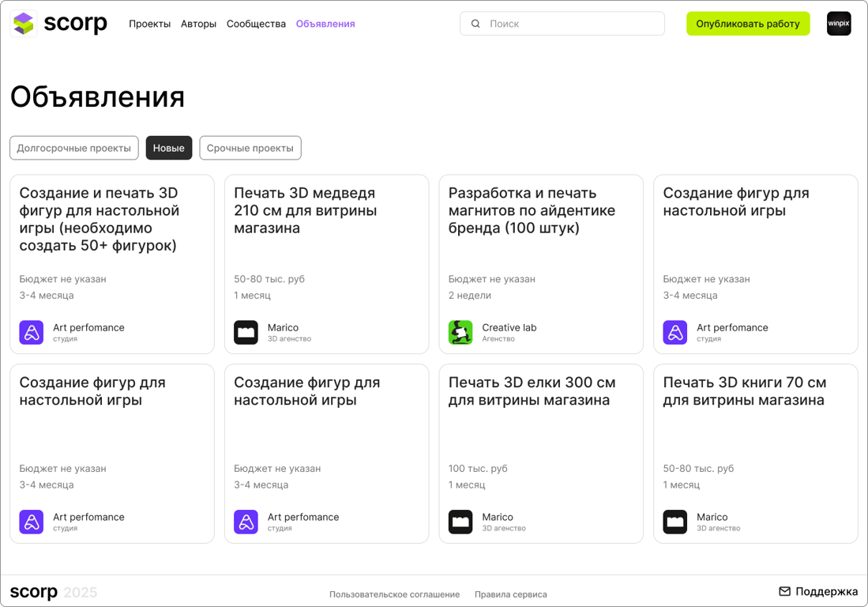Click Marico name in 3D книги card
Image resolution: width=868 pixels, height=607 pixels.
(x=712, y=517)
